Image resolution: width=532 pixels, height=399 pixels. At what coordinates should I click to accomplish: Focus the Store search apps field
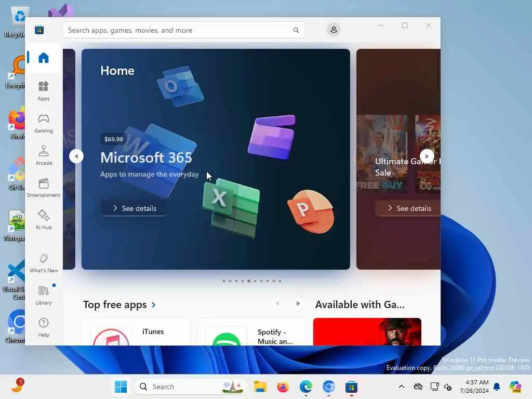183,30
